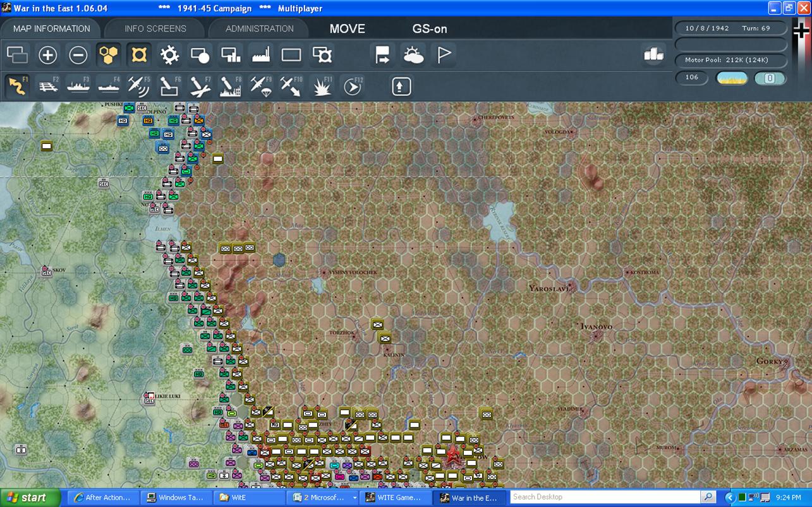This screenshot has height=507, width=812.
Task: Expand hidden system tray icons arrow
Action: tap(730, 498)
